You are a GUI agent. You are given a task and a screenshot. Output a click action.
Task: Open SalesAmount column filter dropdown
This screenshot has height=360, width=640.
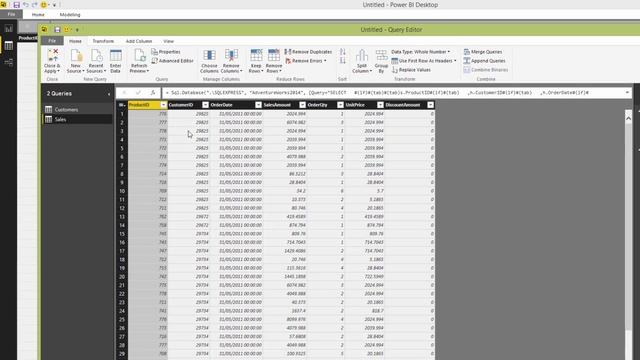click(x=302, y=105)
